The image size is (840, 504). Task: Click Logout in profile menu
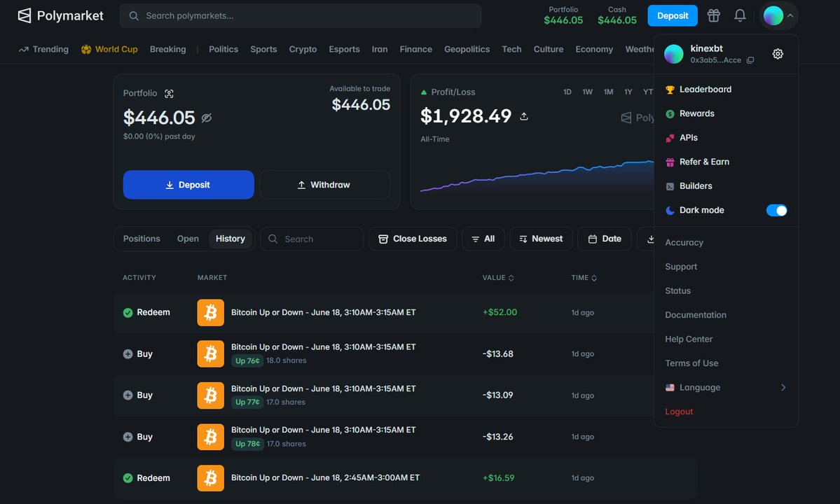(679, 412)
